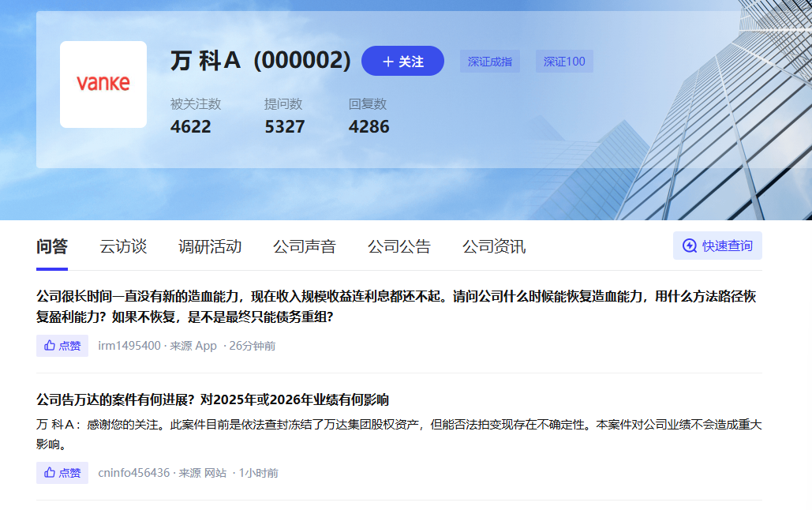This screenshot has width=812, height=510.
Task: Click the thumbs-up icon on the 万达 answer
Action: pos(48,472)
